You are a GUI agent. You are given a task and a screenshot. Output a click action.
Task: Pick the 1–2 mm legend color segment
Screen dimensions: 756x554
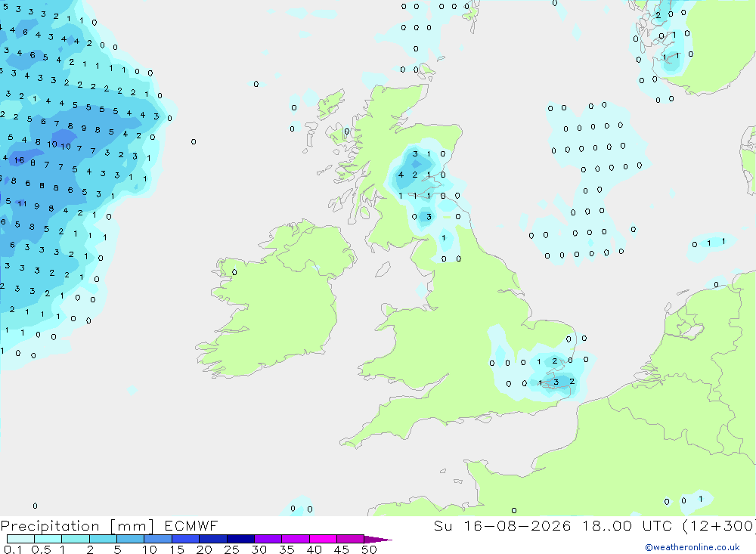point(76,539)
